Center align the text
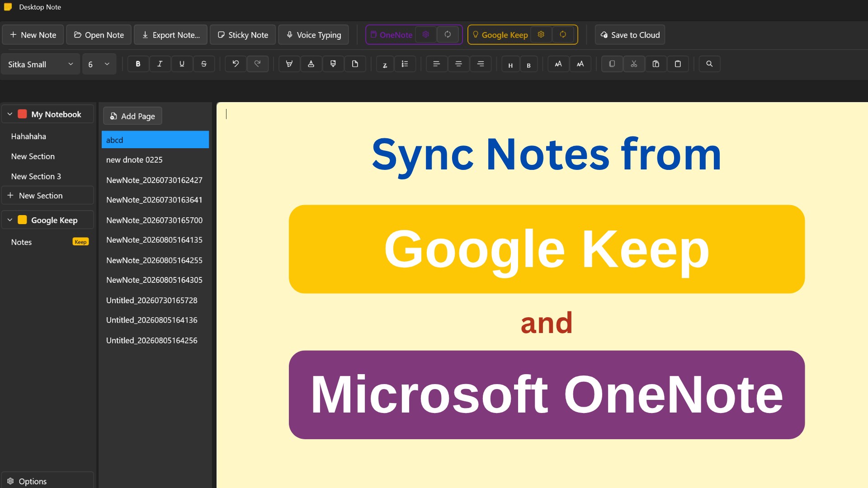 click(x=458, y=64)
